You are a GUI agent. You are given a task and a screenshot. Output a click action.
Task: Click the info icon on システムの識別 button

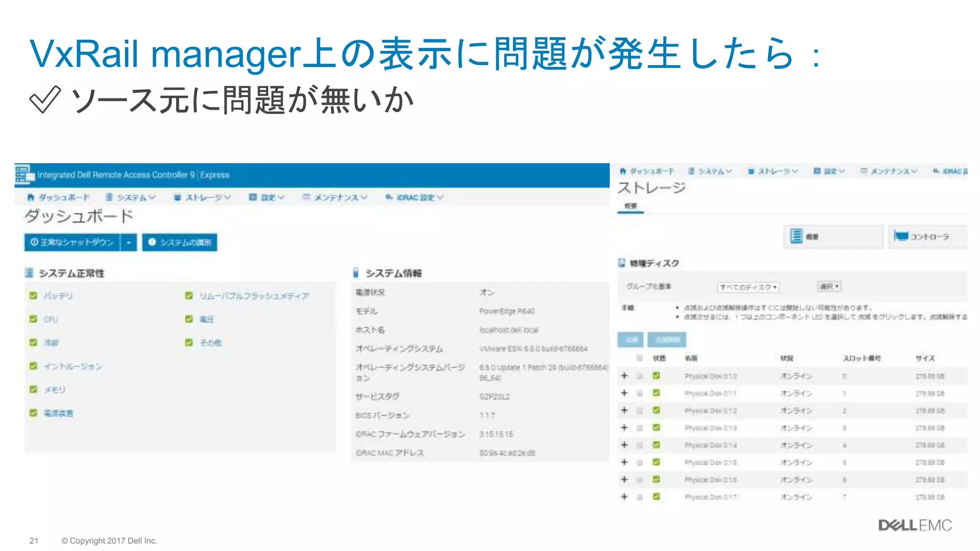[152, 242]
